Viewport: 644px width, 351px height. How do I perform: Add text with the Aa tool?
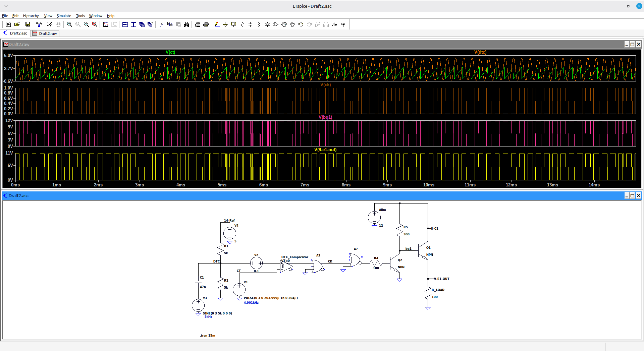(334, 24)
